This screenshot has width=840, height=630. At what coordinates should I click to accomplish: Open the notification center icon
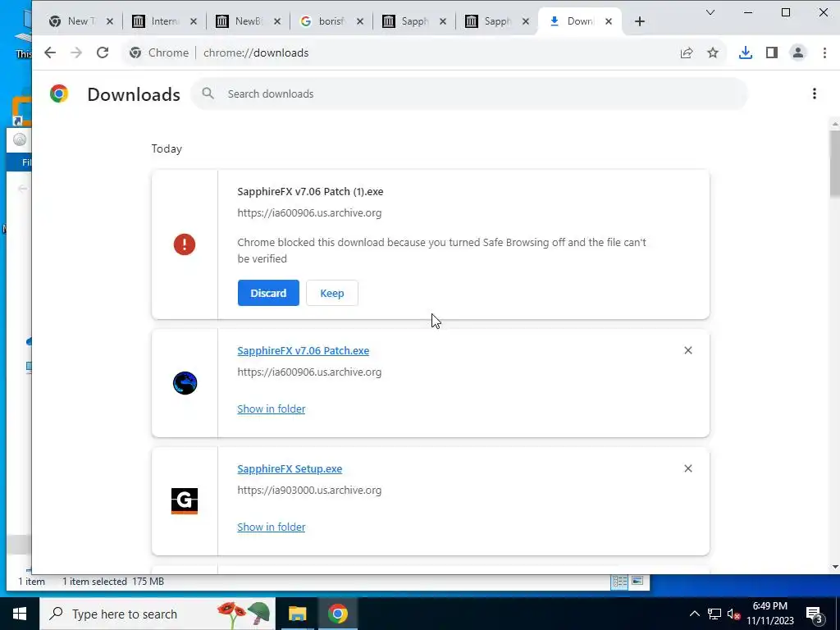pos(815,614)
